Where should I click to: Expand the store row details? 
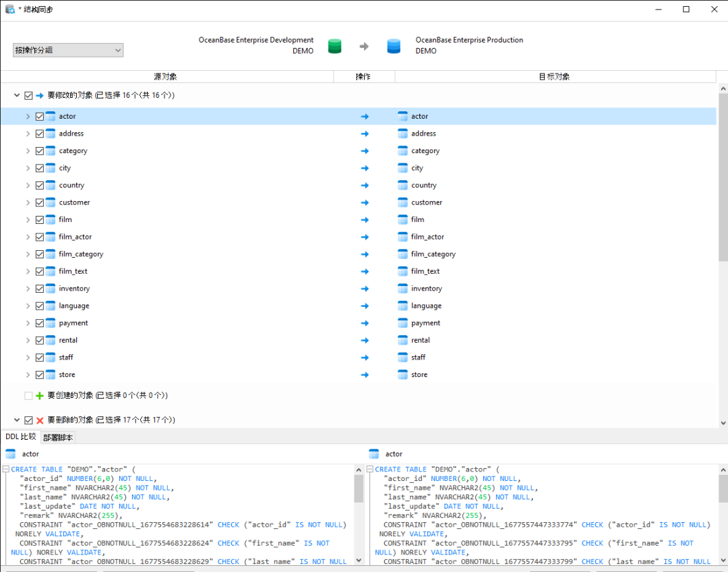pyautogui.click(x=28, y=374)
